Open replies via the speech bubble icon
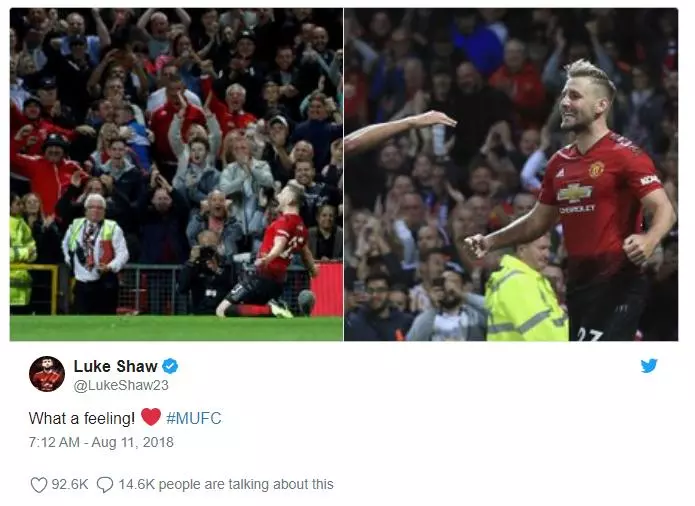Screen dimensions: 695x506 105,485
